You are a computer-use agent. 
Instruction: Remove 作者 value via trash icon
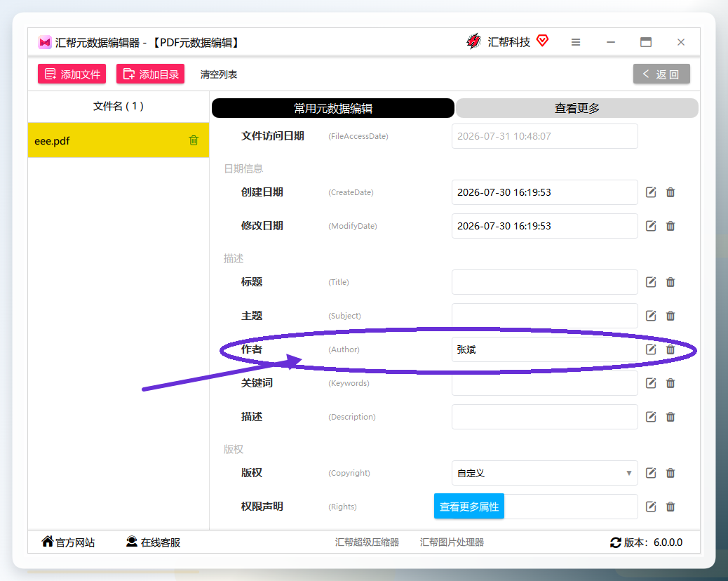pos(670,349)
